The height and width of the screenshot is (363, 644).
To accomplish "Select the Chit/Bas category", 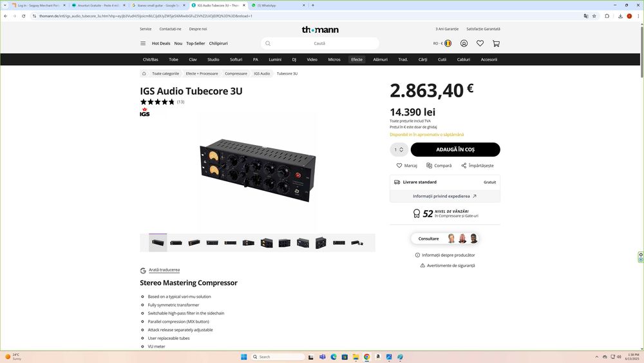I will pyautogui.click(x=150, y=59).
